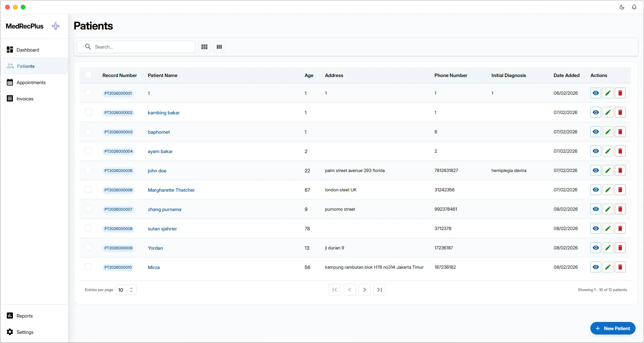Open patient link john doe
This screenshot has width=644, height=343.
pyautogui.click(x=157, y=171)
